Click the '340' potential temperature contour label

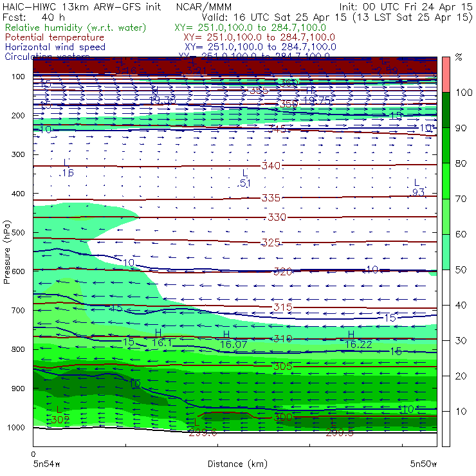coord(271,166)
